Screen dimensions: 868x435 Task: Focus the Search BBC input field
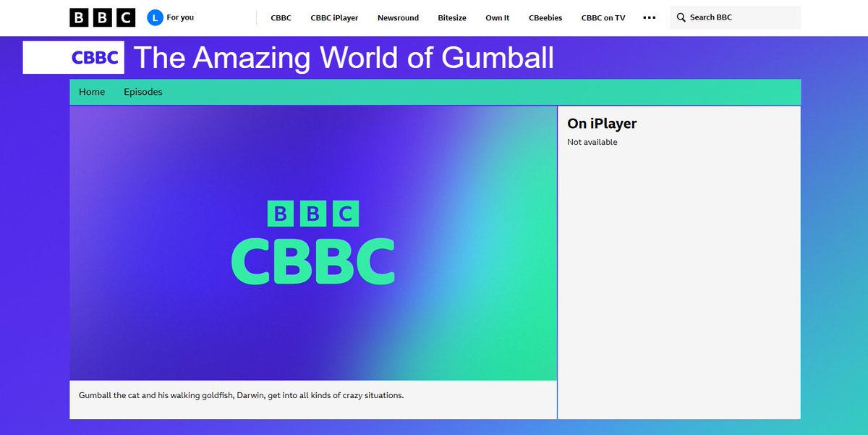click(735, 17)
